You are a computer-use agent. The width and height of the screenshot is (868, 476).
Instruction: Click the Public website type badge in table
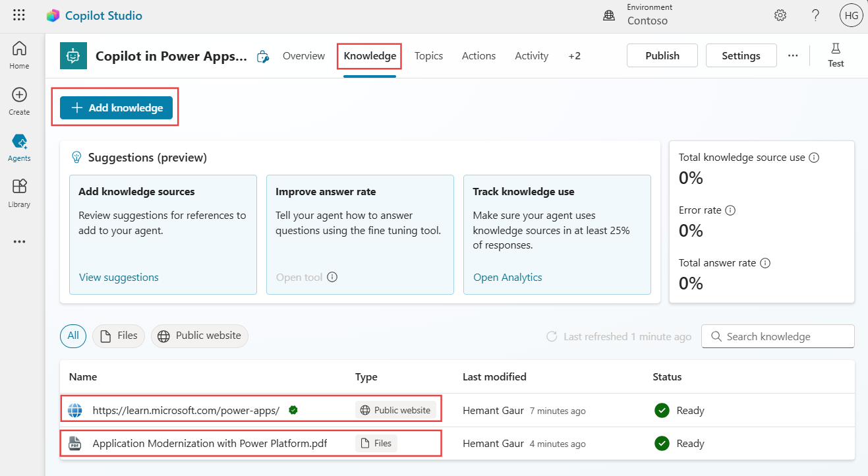click(x=395, y=410)
